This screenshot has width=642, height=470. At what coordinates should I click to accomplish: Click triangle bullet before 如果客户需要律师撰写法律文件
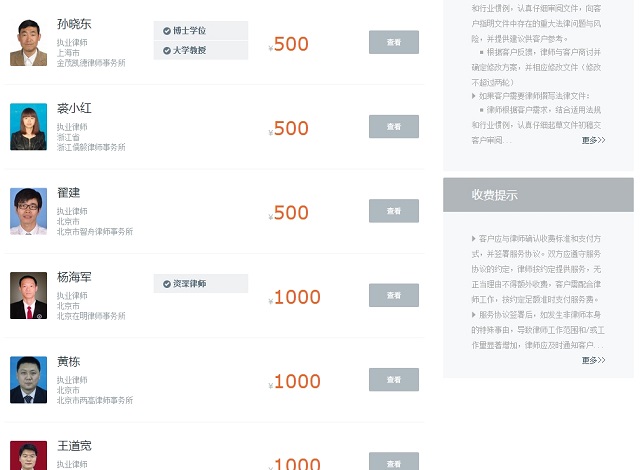click(473, 96)
